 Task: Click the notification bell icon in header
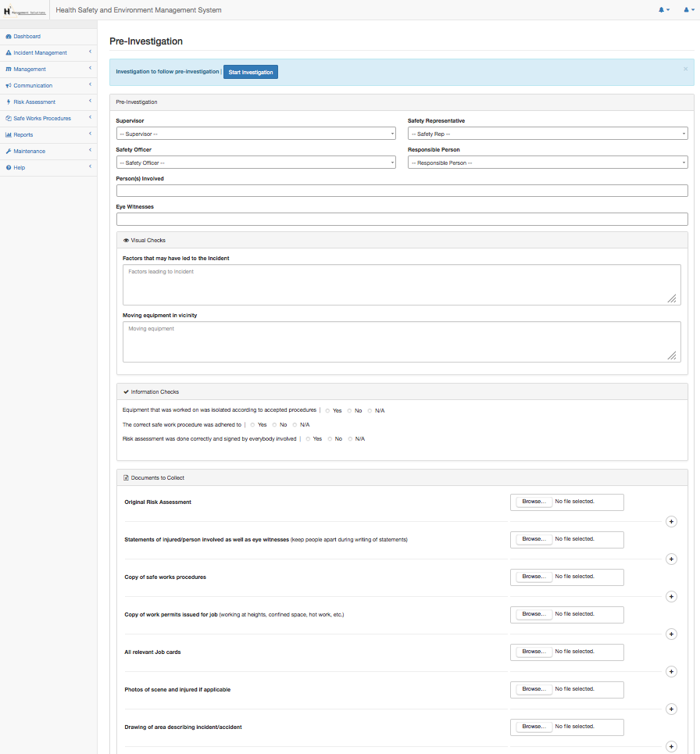662,10
